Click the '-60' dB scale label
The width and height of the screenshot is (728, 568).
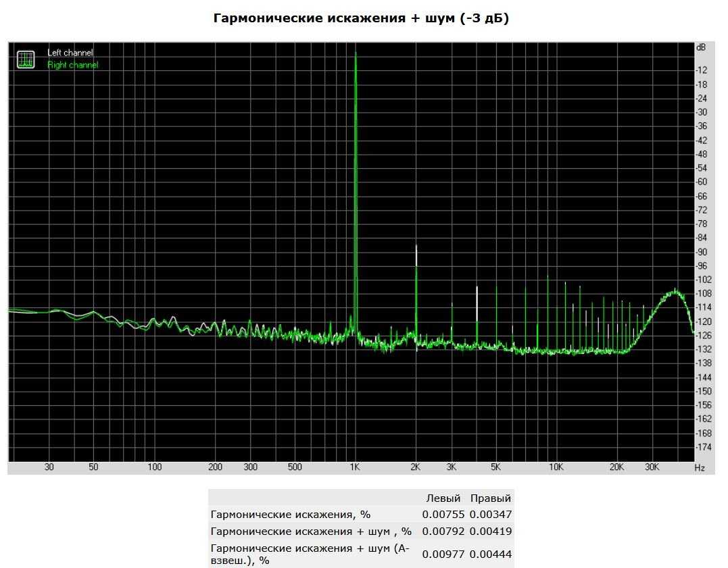pyautogui.click(x=702, y=182)
